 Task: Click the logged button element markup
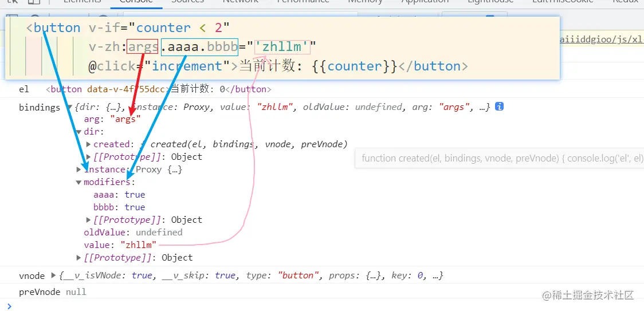[x=159, y=89]
